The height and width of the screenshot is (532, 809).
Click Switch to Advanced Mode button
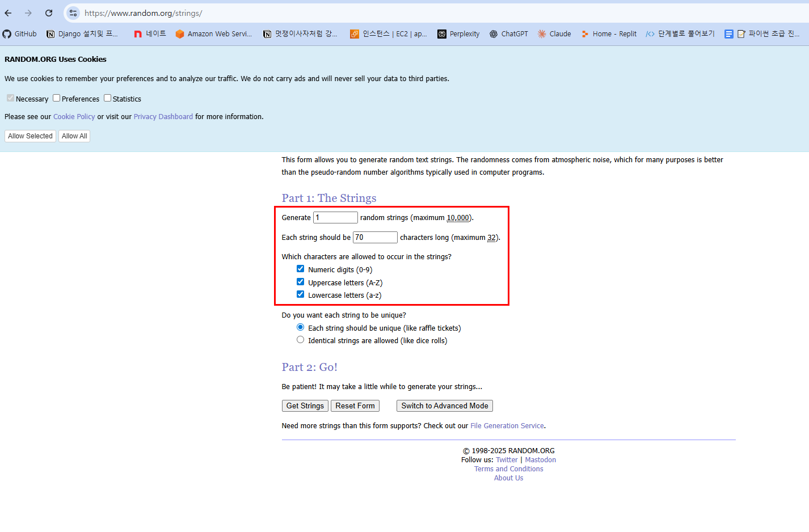point(445,406)
